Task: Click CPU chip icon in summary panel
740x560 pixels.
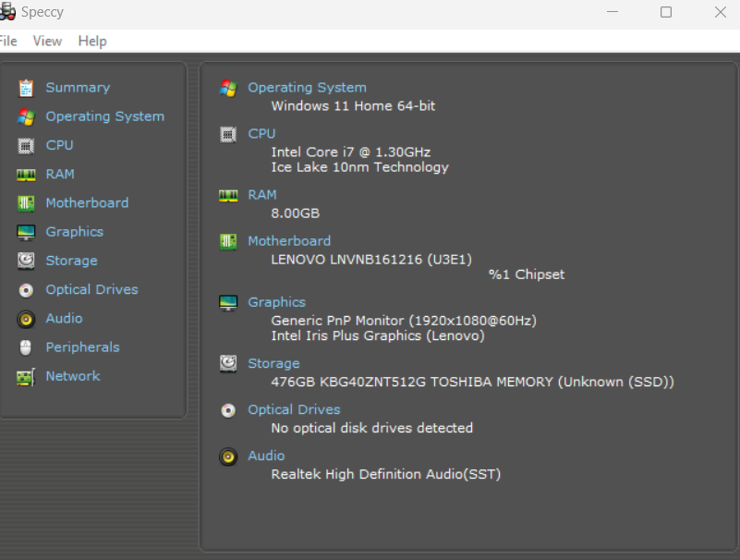Action: (x=228, y=135)
